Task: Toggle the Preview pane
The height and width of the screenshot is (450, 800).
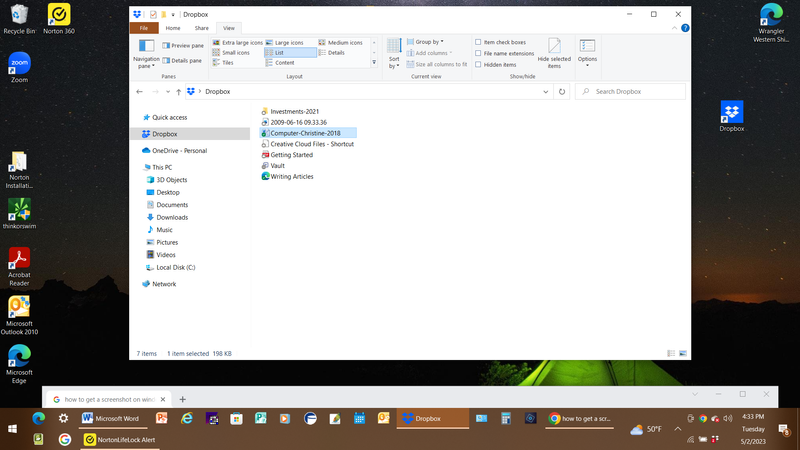Action: 183,45
